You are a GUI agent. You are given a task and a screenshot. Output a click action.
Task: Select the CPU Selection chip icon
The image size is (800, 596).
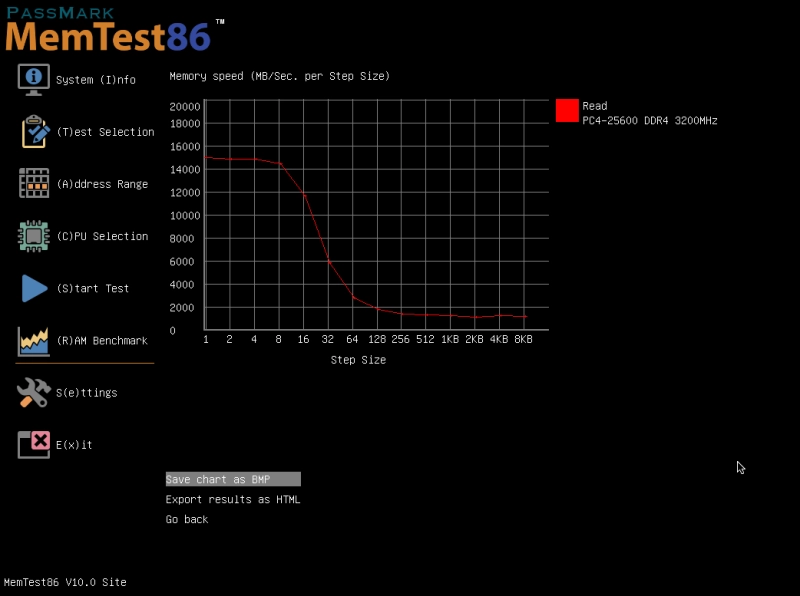34,236
